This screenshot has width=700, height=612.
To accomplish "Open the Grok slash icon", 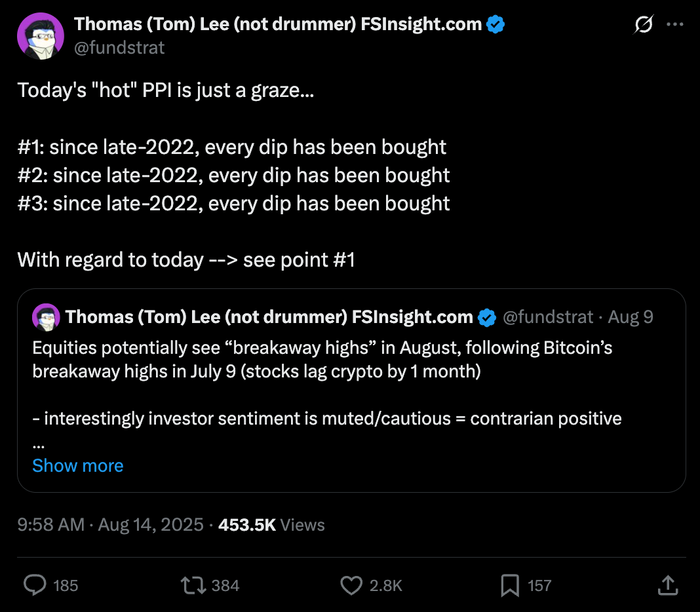I will pos(643,25).
